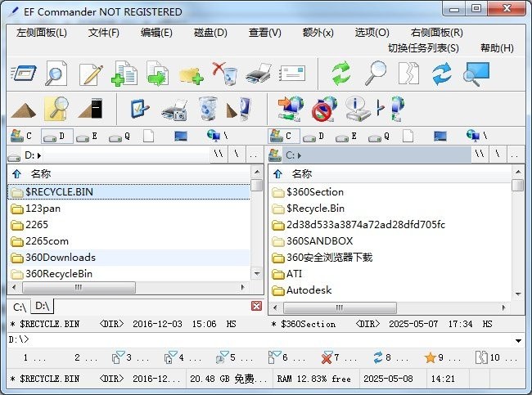
Task: Select drive C in left drive bar
Action: coord(21,137)
